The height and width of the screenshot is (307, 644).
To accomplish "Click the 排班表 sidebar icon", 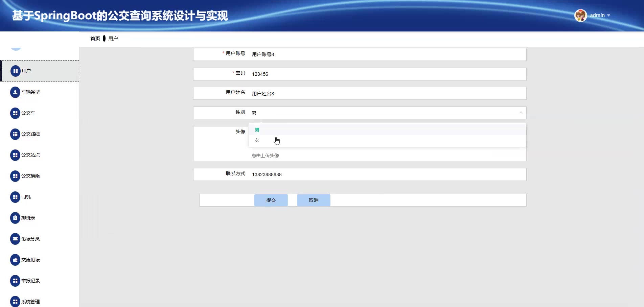I will click(x=15, y=218).
